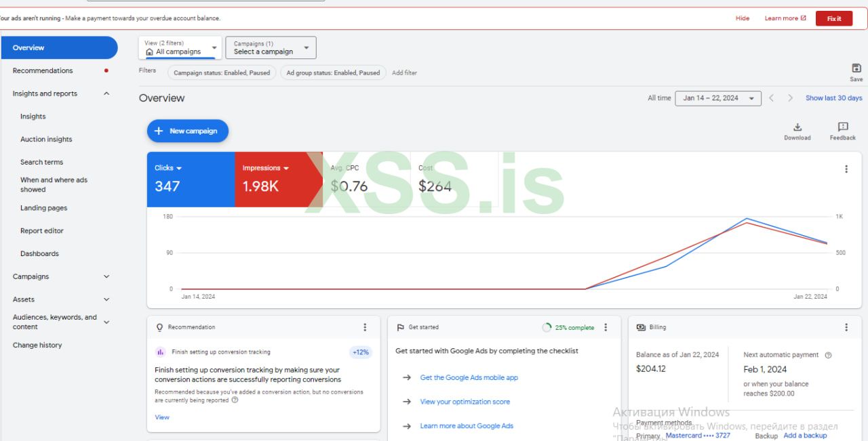This screenshot has height=441, width=868.
Task: Expand the Campaigns sidebar section
Action: pyautogui.click(x=106, y=276)
